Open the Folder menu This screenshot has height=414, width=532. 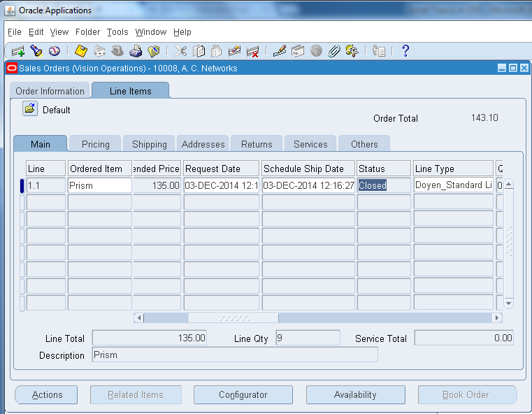[87, 32]
